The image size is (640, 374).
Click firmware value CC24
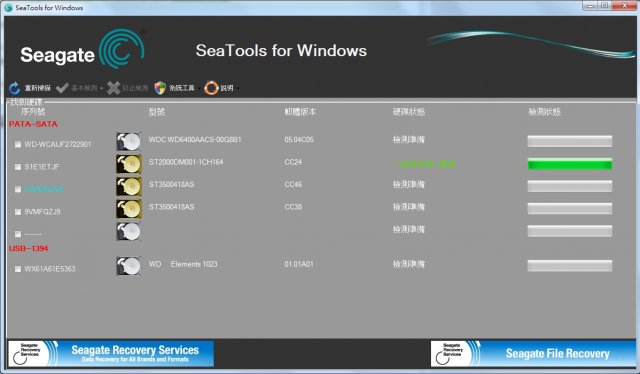(293, 162)
